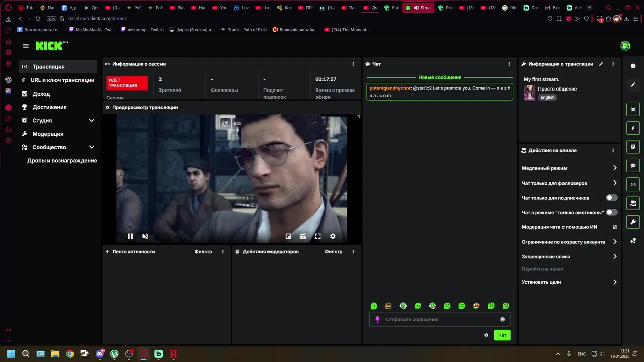
Task: Open stream preview settings gear
Action: tap(333, 236)
